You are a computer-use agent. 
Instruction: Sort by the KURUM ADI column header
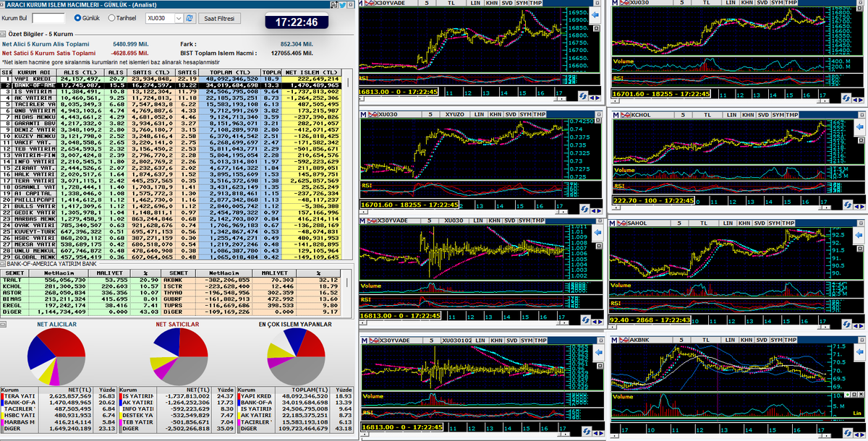(34, 72)
